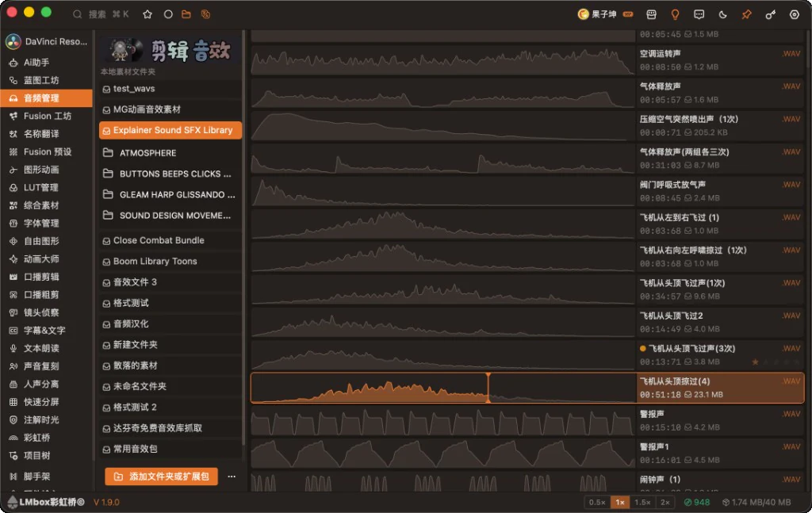Click the playhead marker on 飞机从头顶掠过(4)
Screen dimensions: 812x513
tap(488, 387)
